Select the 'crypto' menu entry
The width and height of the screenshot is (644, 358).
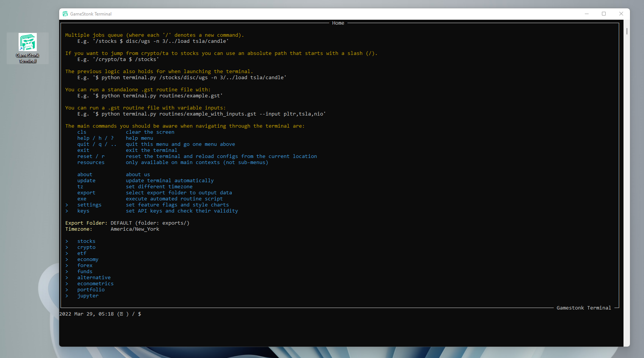pyautogui.click(x=86, y=247)
